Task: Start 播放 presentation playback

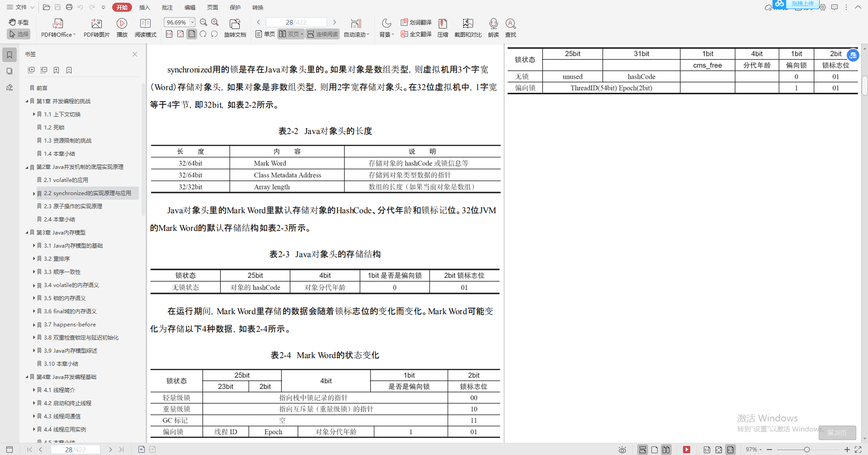Action: click(122, 27)
